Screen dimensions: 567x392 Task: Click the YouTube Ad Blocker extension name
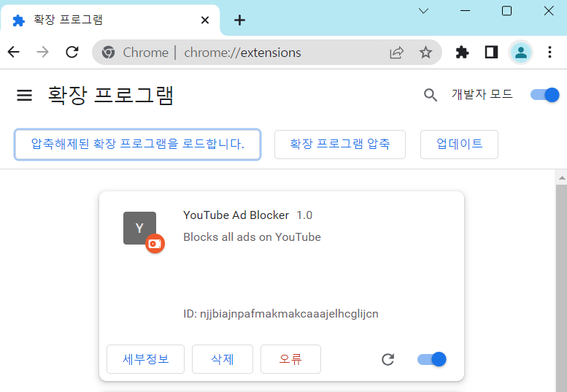(x=236, y=215)
